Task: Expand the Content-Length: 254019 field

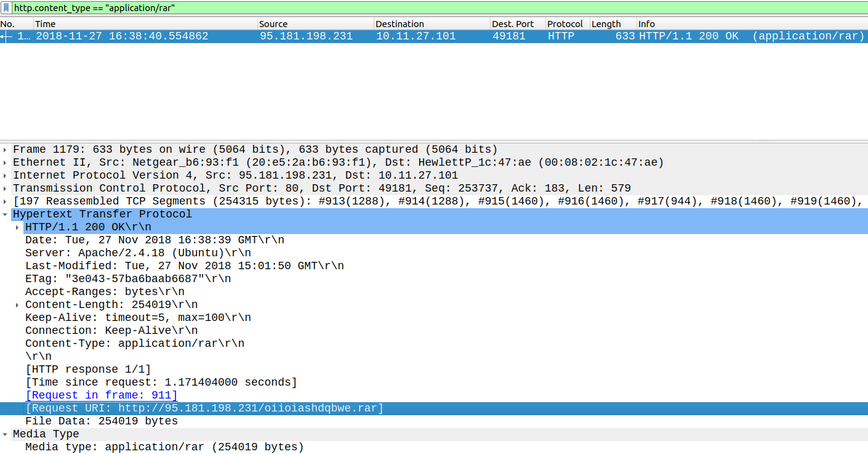Action: coord(18,305)
